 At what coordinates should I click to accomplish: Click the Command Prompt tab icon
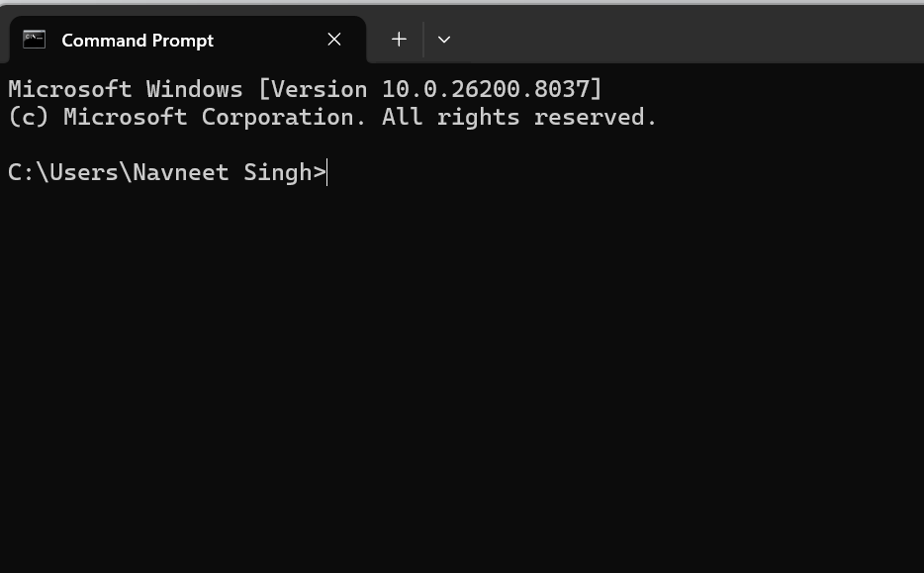(34, 40)
